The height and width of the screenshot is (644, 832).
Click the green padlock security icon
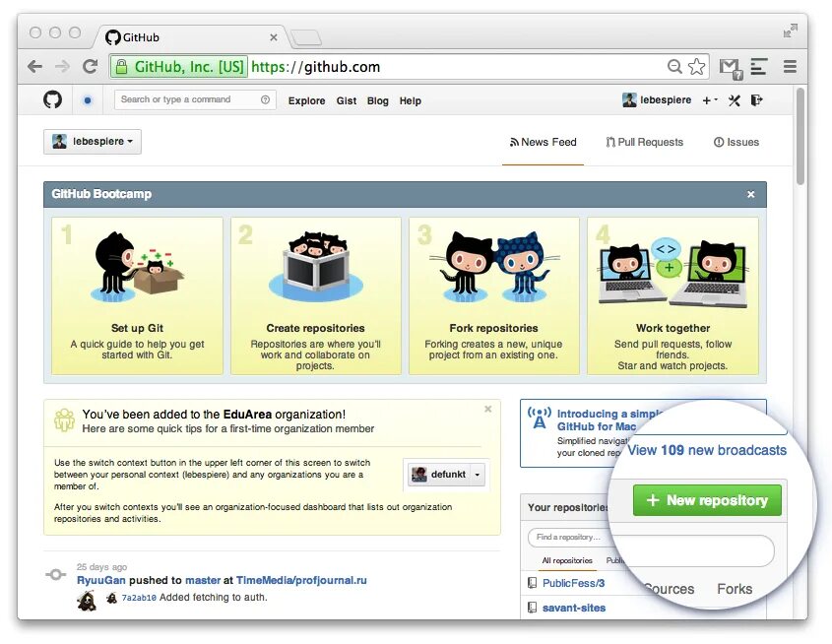tap(121, 67)
